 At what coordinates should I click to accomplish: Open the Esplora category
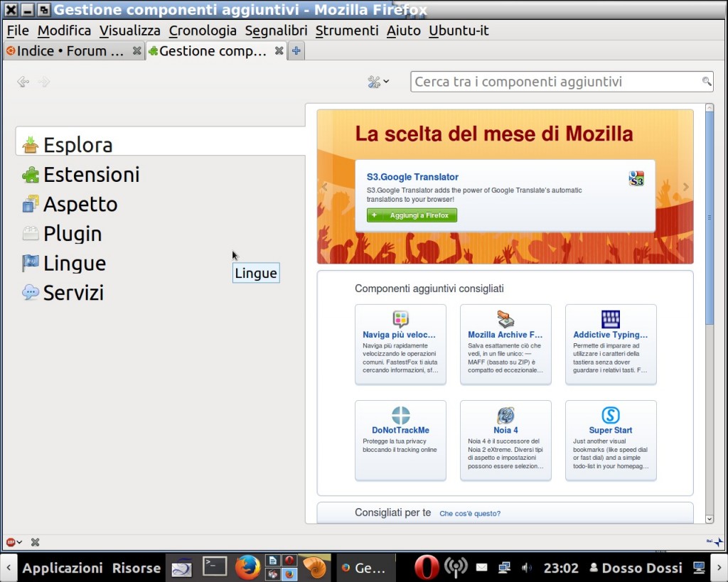click(161, 141)
